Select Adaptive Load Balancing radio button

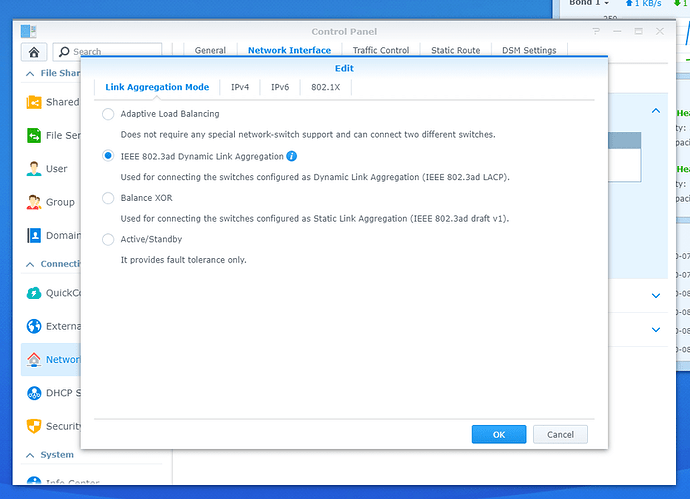tap(108, 114)
